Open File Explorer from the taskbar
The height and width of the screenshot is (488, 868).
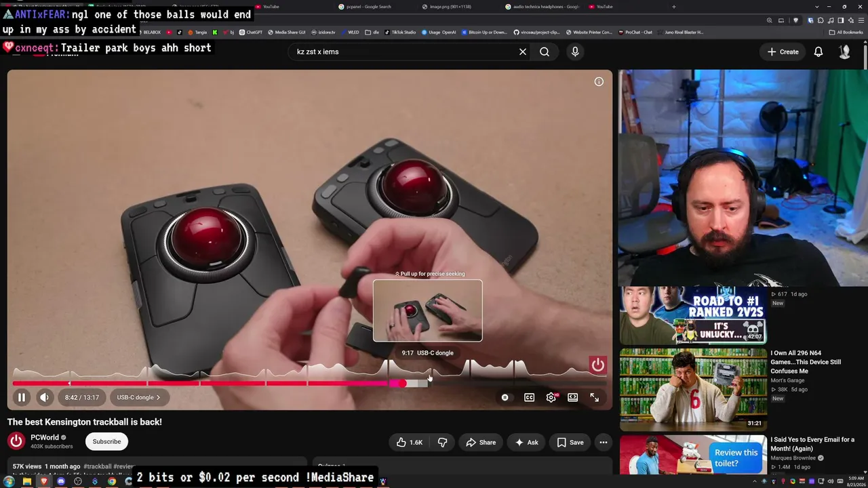pos(26,481)
